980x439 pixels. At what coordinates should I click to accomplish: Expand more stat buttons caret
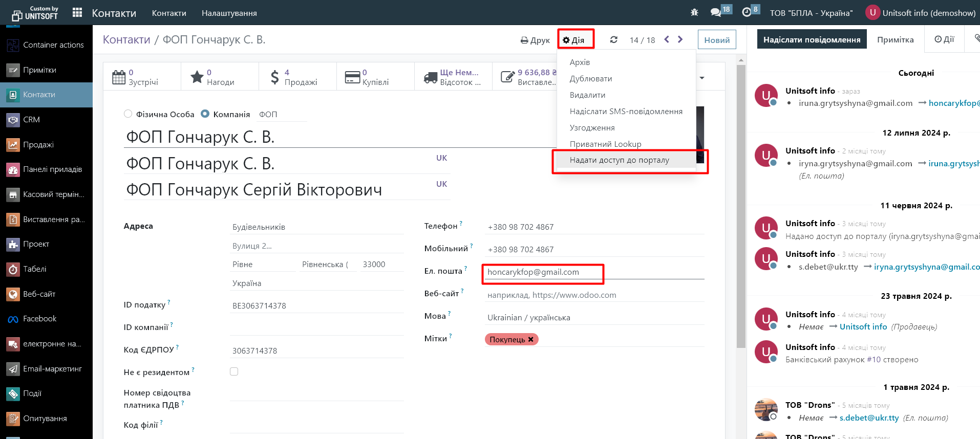(702, 78)
